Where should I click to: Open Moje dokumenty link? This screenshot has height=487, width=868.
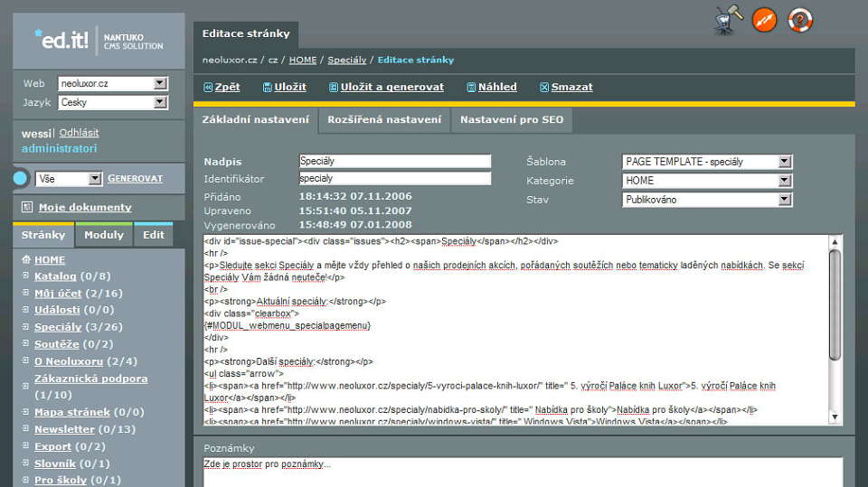tap(85, 207)
